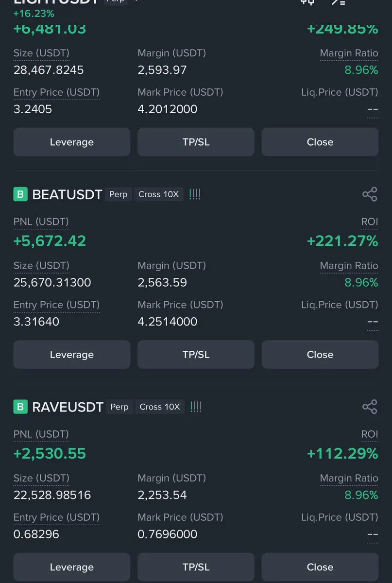This screenshot has width=392, height=583.
Task: Tap RAVEUSDT signal bars indicator
Action: click(196, 407)
